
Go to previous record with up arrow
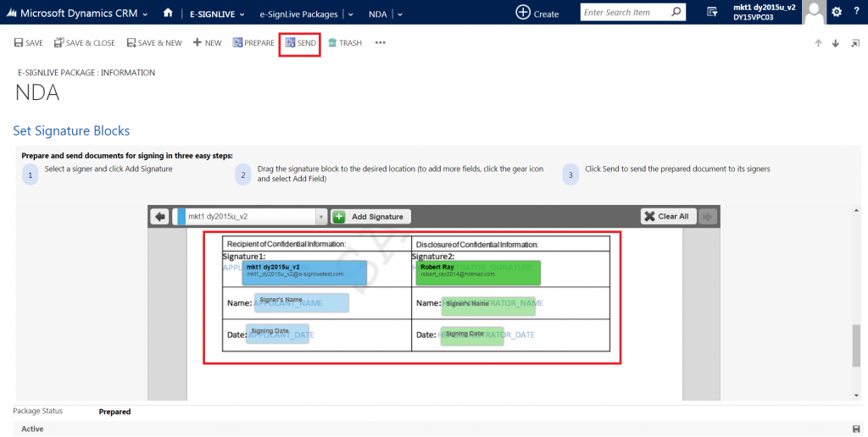pyautogui.click(x=818, y=43)
